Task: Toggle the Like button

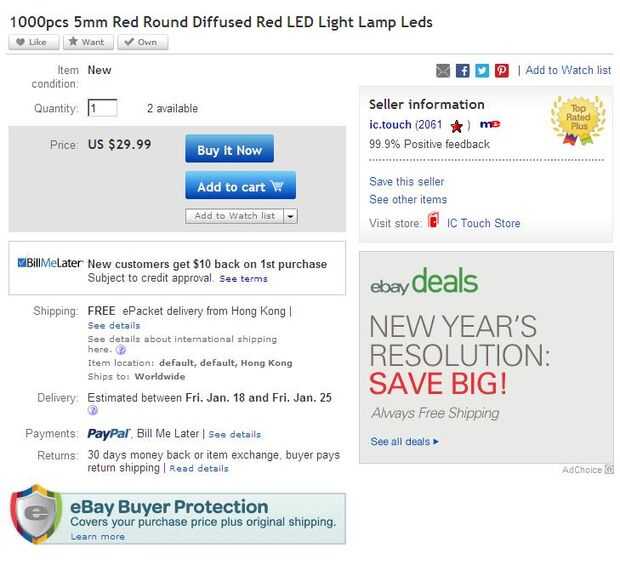Action: pyautogui.click(x=33, y=42)
